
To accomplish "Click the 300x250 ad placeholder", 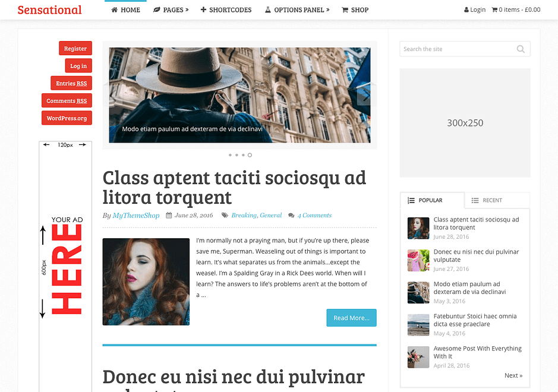I will tap(465, 123).
